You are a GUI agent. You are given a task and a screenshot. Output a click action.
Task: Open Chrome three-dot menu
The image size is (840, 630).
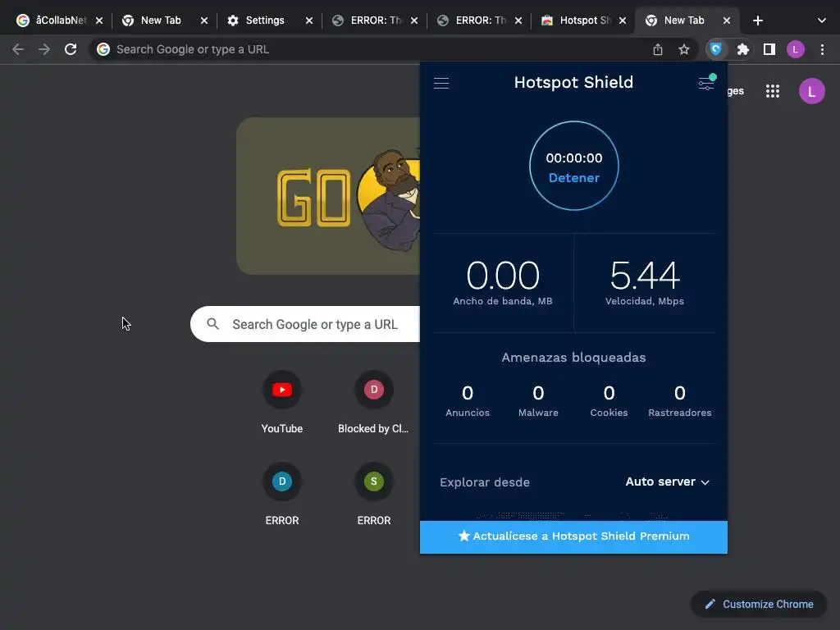(822, 49)
